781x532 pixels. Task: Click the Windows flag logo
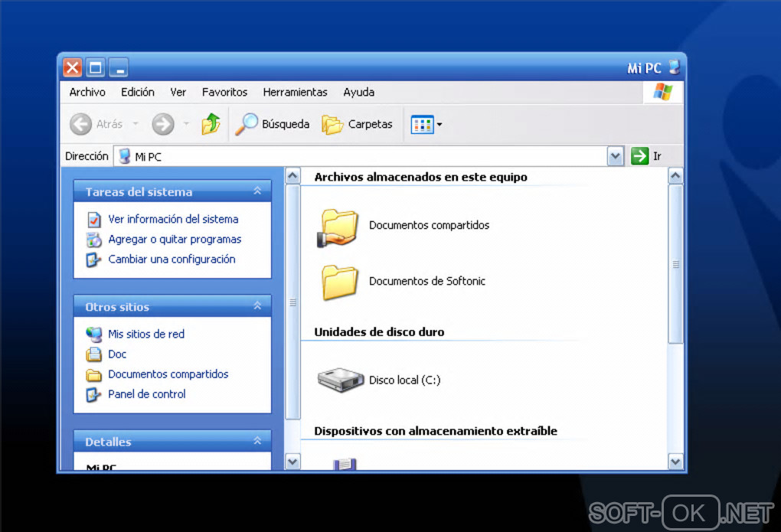[x=663, y=92]
